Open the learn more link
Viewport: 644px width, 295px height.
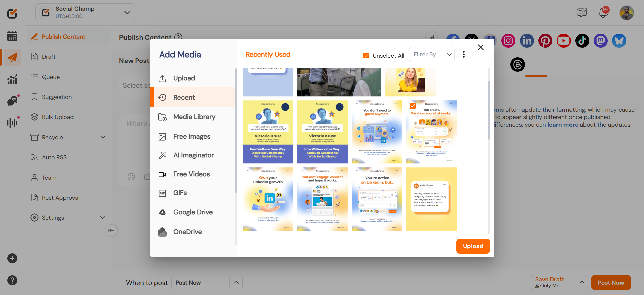[x=563, y=125]
